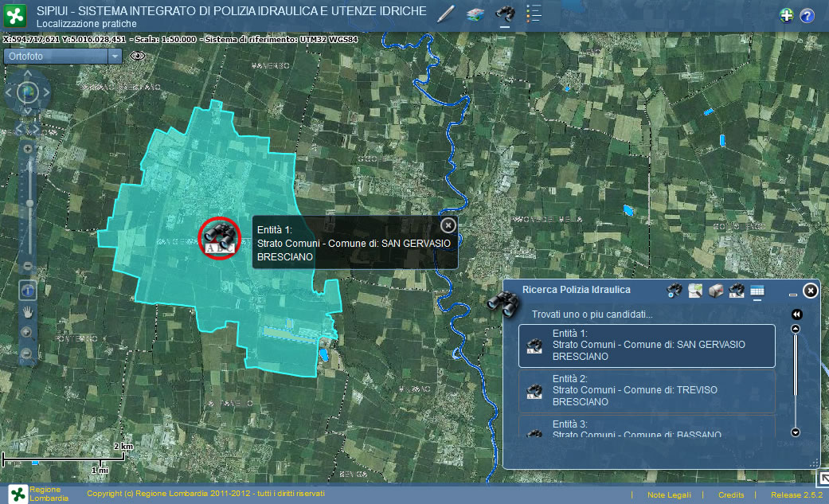Open the mailbox address search tab
The width and height of the screenshot is (829, 504).
click(x=716, y=291)
